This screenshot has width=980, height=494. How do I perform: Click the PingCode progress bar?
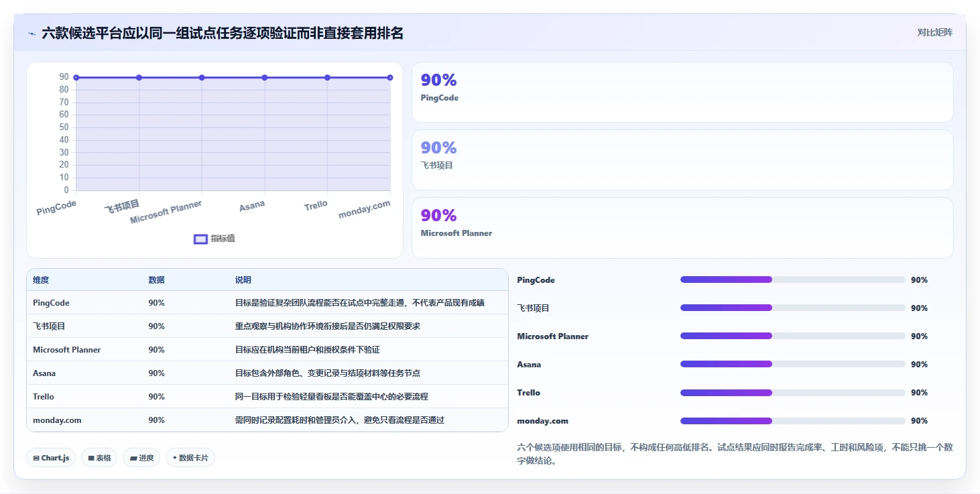tap(792, 280)
